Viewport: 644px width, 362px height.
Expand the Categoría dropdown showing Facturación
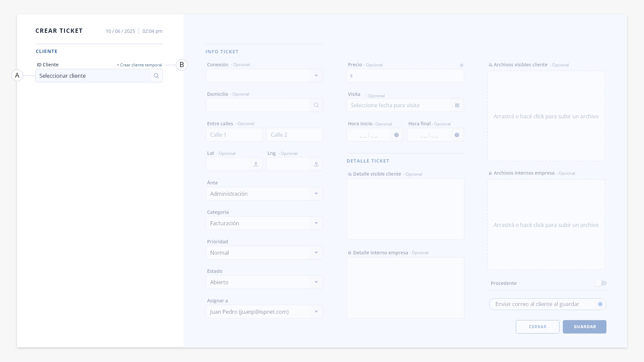point(264,223)
